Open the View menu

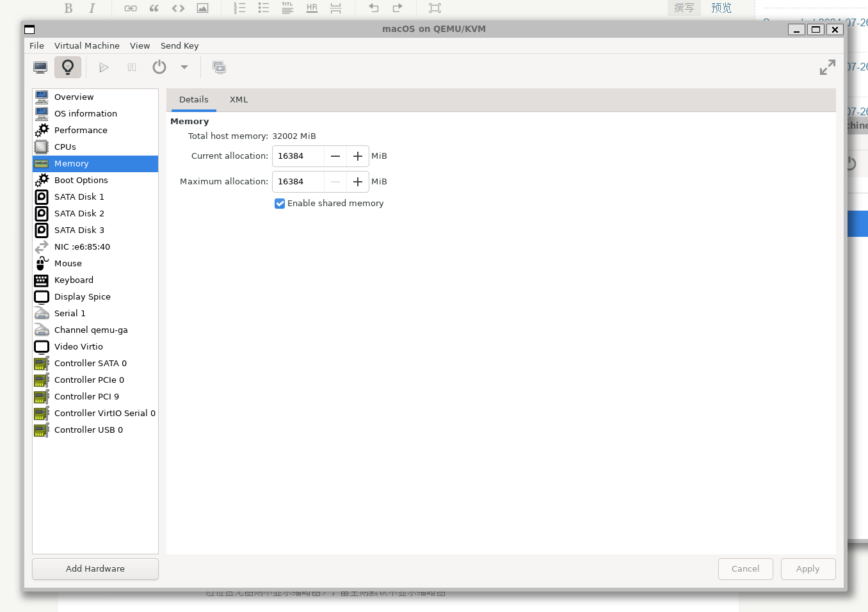(140, 45)
